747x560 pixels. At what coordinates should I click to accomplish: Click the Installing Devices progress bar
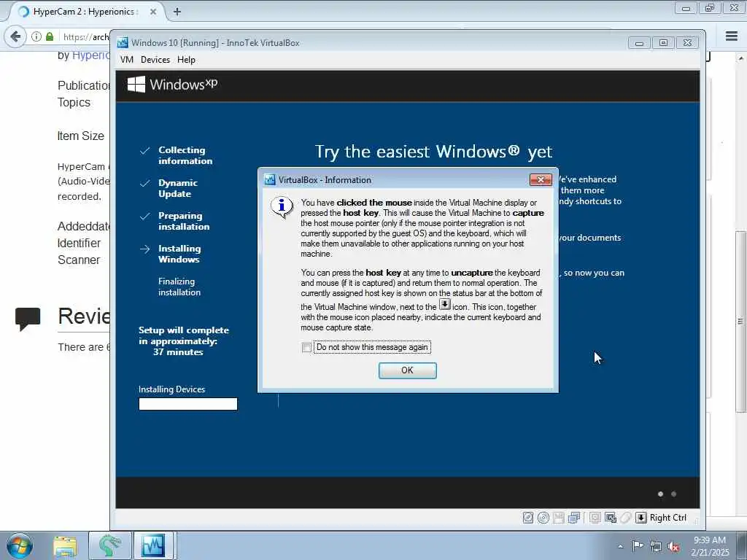[x=187, y=404]
